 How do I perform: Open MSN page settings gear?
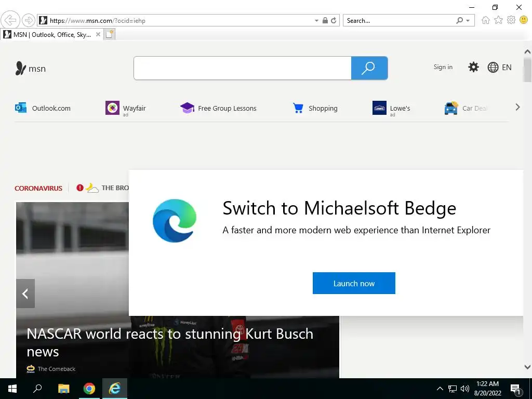pyautogui.click(x=473, y=67)
